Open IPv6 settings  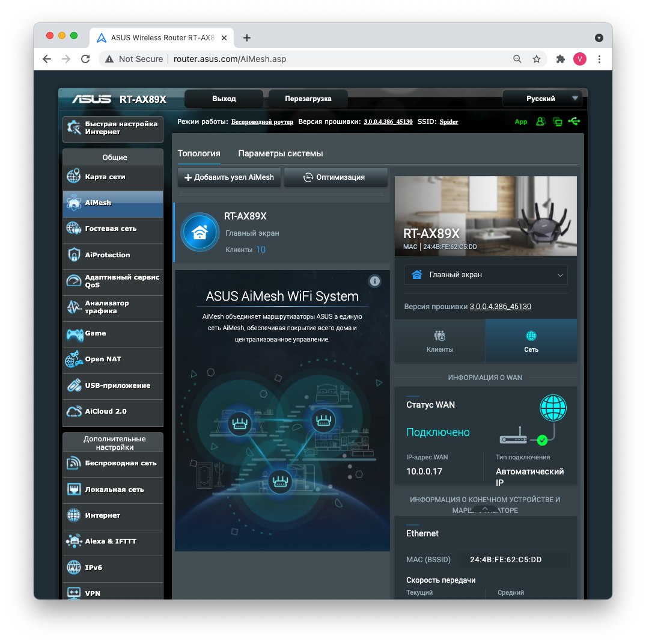pyautogui.click(x=113, y=568)
